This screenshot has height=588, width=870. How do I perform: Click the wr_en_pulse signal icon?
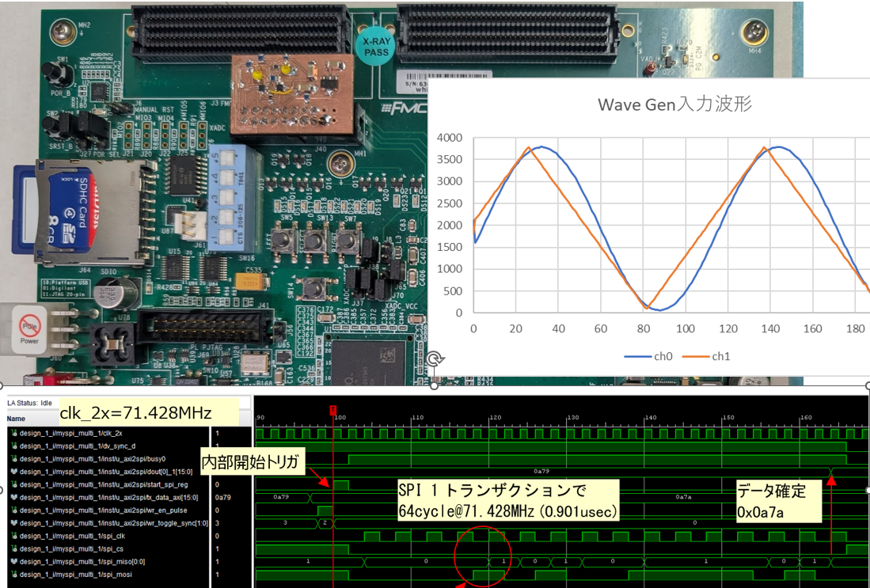(14, 510)
